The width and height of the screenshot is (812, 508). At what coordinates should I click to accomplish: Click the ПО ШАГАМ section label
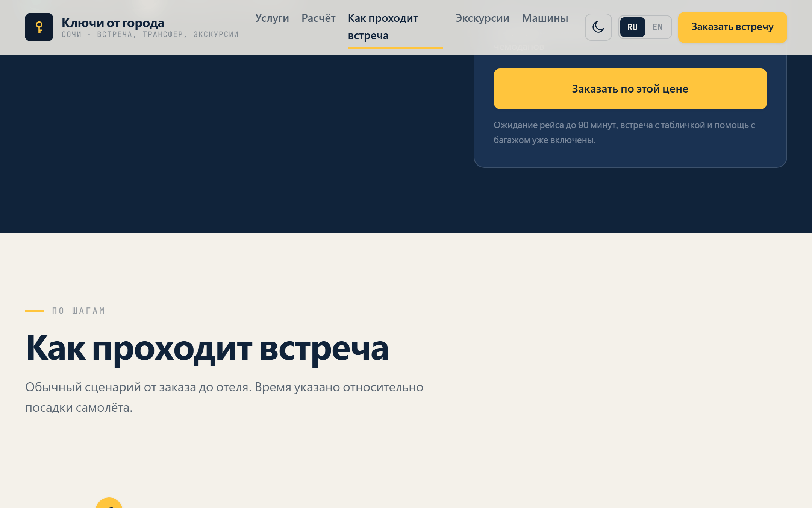point(79,311)
